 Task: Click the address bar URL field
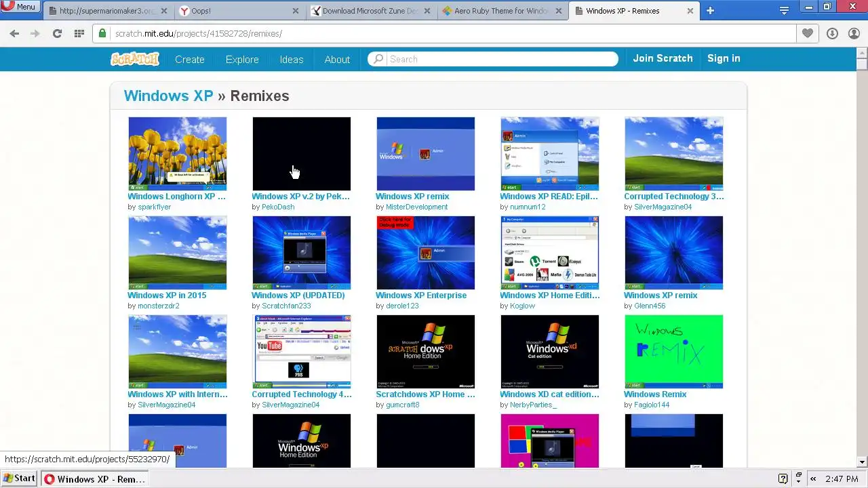point(444,33)
